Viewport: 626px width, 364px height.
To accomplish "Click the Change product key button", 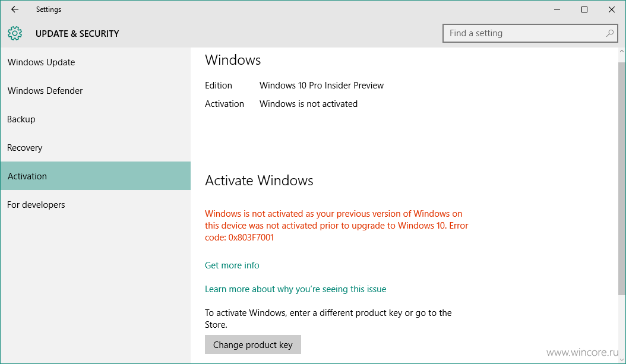I will [252, 344].
